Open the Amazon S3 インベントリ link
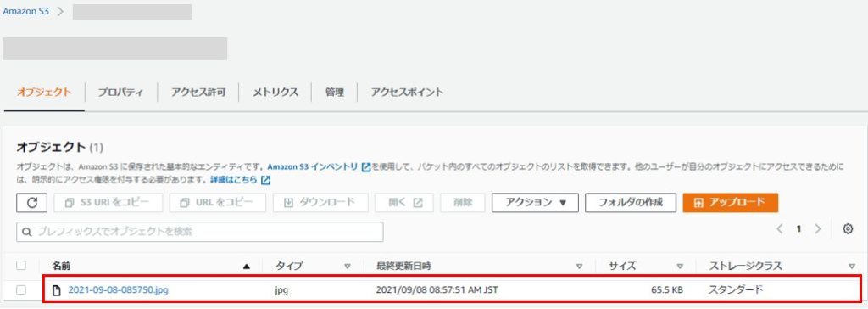 coord(312,166)
